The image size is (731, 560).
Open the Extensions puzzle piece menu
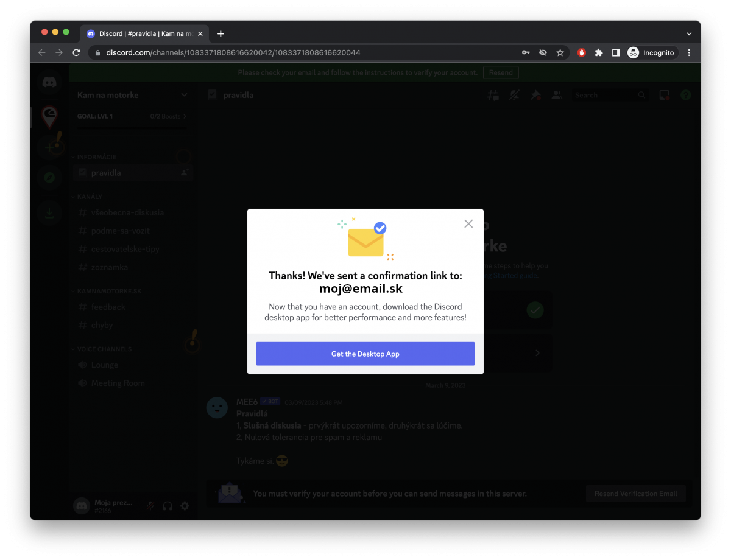(599, 52)
